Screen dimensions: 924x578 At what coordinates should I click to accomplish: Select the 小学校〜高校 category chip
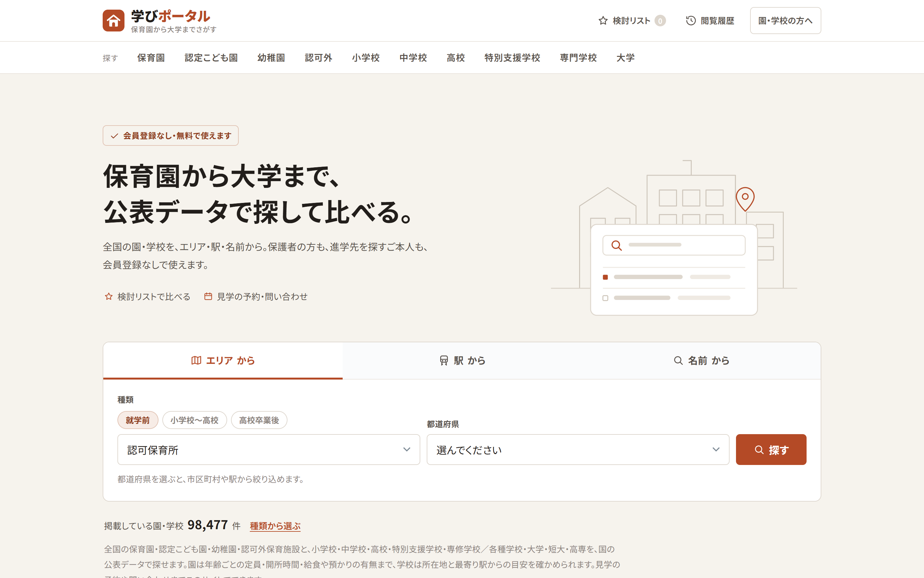tap(195, 420)
